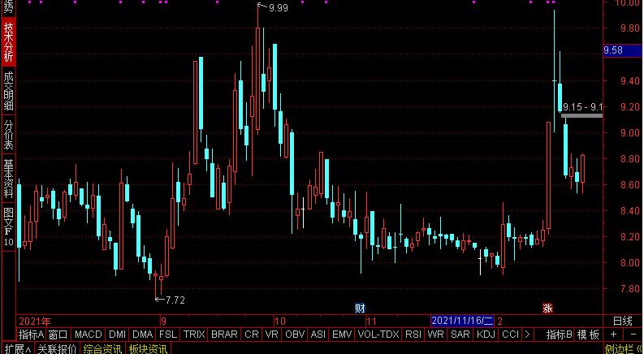Open the 指标B indicator menu

click(559, 335)
